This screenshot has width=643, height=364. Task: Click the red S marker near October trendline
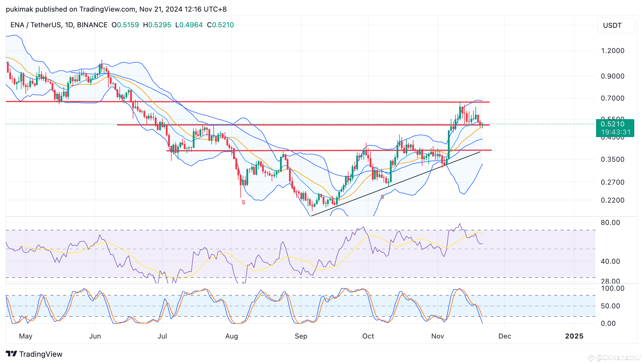[x=382, y=197]
